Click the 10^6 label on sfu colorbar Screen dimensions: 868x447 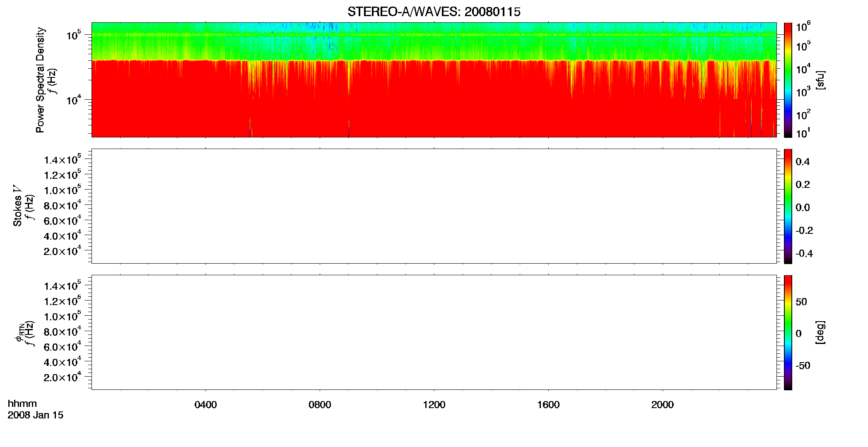pyautogui.click(x=803, y=26)
